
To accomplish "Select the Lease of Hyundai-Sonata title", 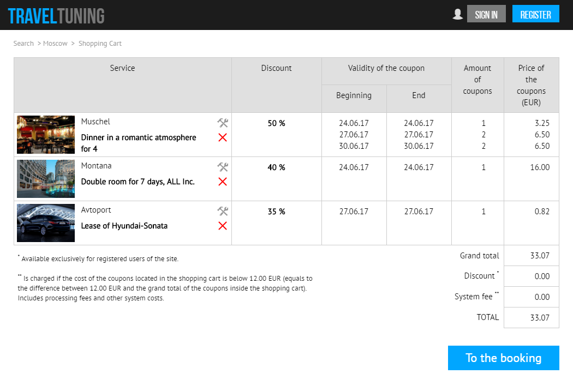I will 124,226.
